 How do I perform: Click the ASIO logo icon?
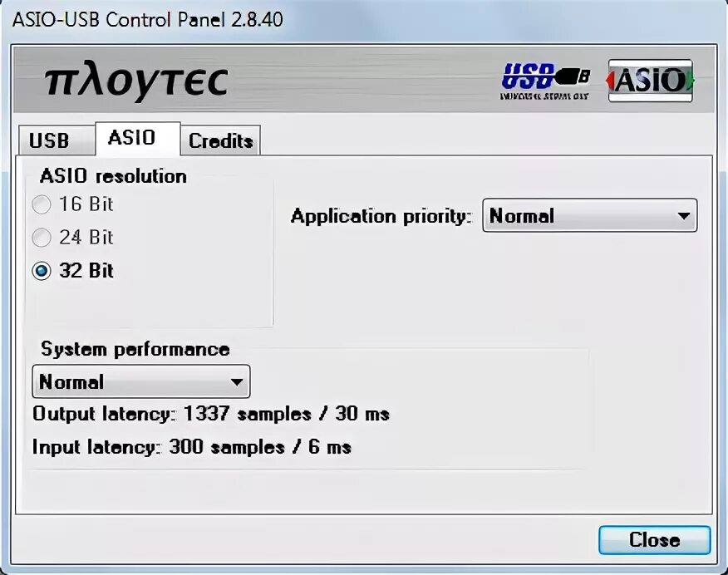(x=650, y=81)
